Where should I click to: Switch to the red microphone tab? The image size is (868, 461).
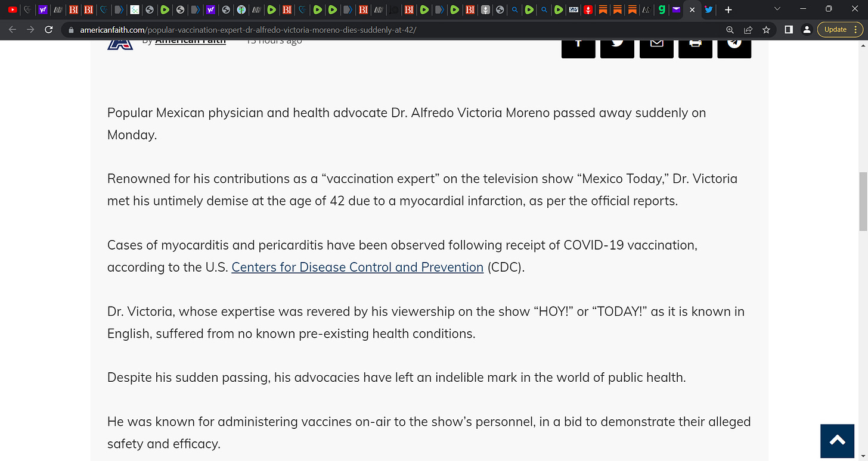(588, 10)
